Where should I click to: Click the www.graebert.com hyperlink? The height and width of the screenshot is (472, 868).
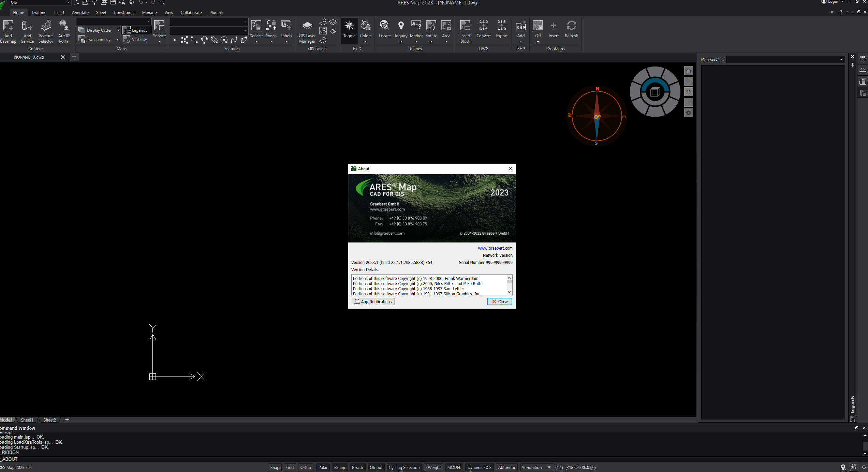coord(495,248)
